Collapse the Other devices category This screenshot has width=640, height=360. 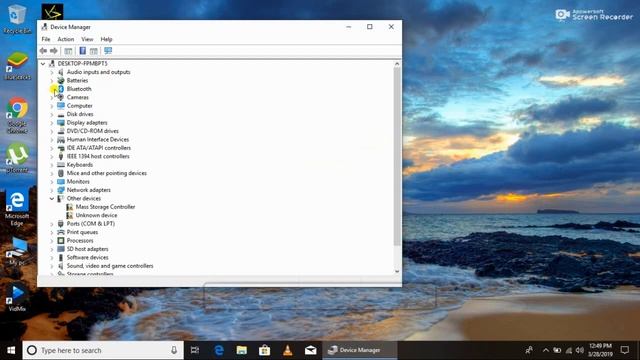tap(52, 198)
